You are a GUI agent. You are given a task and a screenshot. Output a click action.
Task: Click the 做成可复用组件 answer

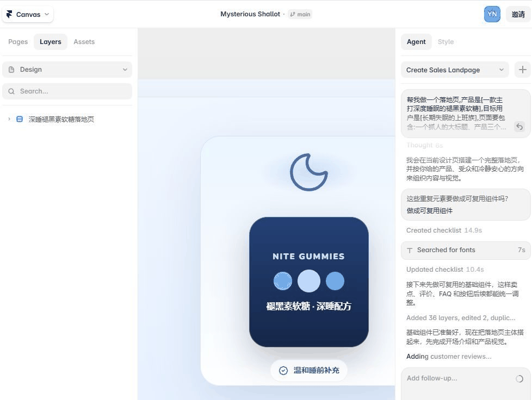[x=429, y=210]
